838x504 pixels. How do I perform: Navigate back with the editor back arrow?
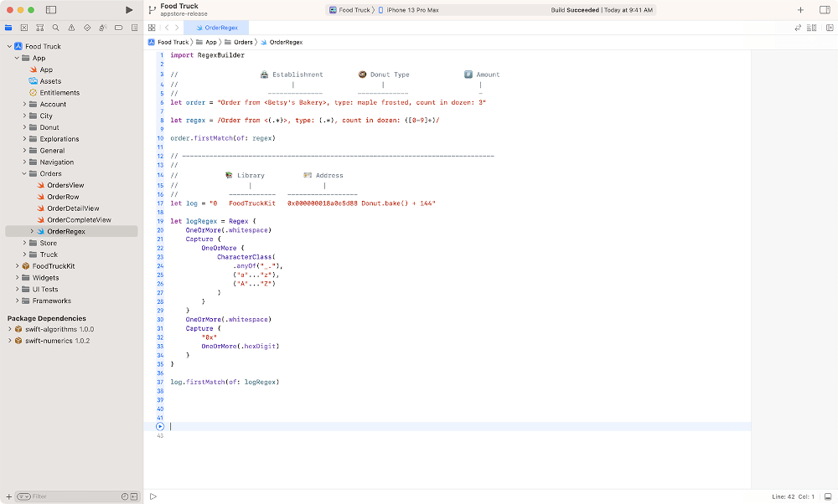pyautogui.click(x=166, y=28)
